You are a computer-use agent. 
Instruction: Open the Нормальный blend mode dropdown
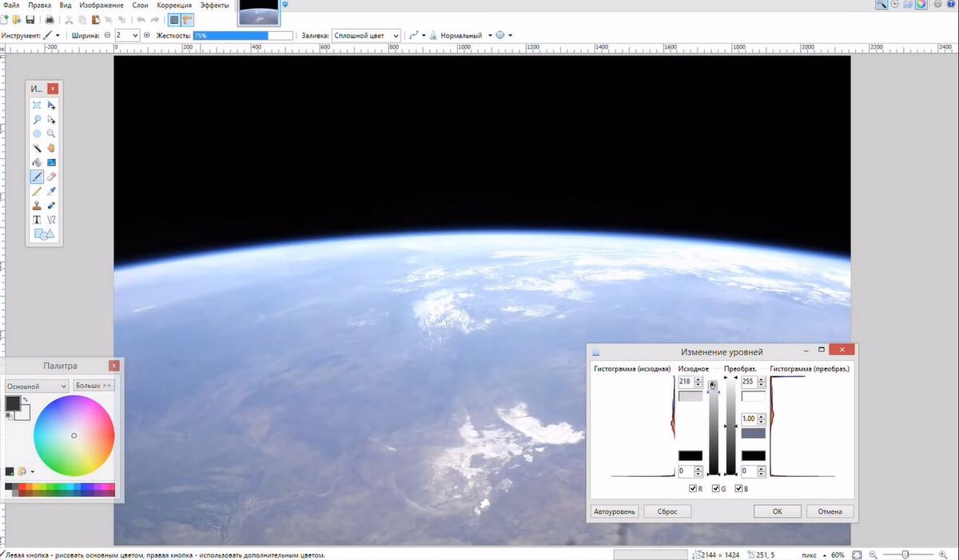(x=461, y=35)
